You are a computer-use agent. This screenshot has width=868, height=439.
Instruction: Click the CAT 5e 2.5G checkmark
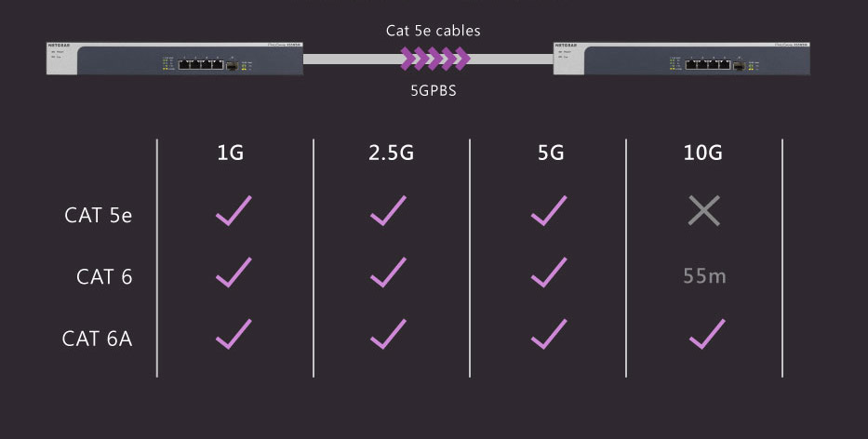point(388,210)
